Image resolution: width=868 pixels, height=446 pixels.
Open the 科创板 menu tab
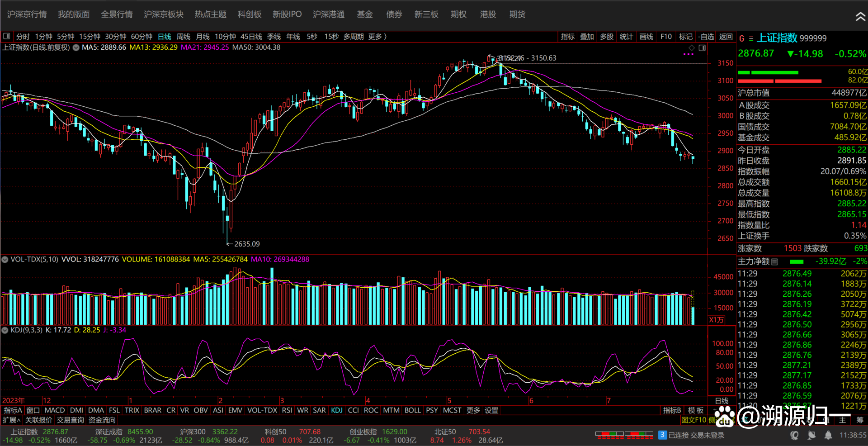(250, 14)
